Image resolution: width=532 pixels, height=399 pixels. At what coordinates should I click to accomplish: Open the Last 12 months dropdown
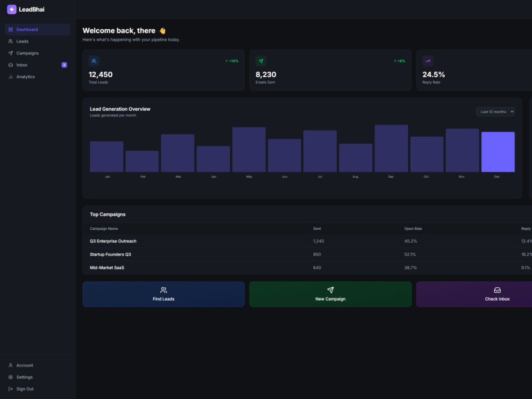495,112
